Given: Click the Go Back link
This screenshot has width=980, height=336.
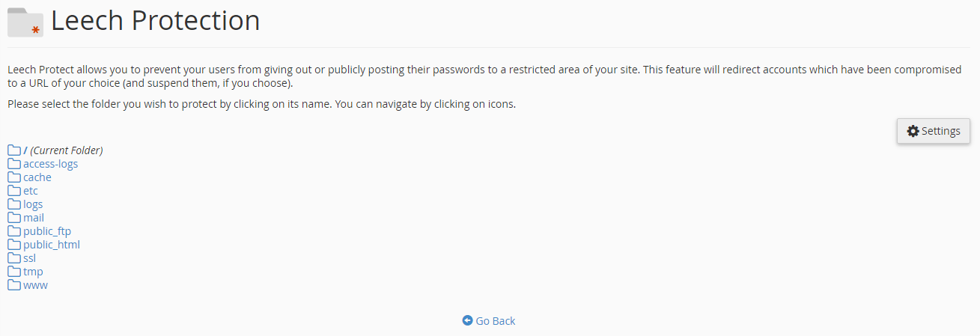Looking at the screenshot, I should 496,320.
